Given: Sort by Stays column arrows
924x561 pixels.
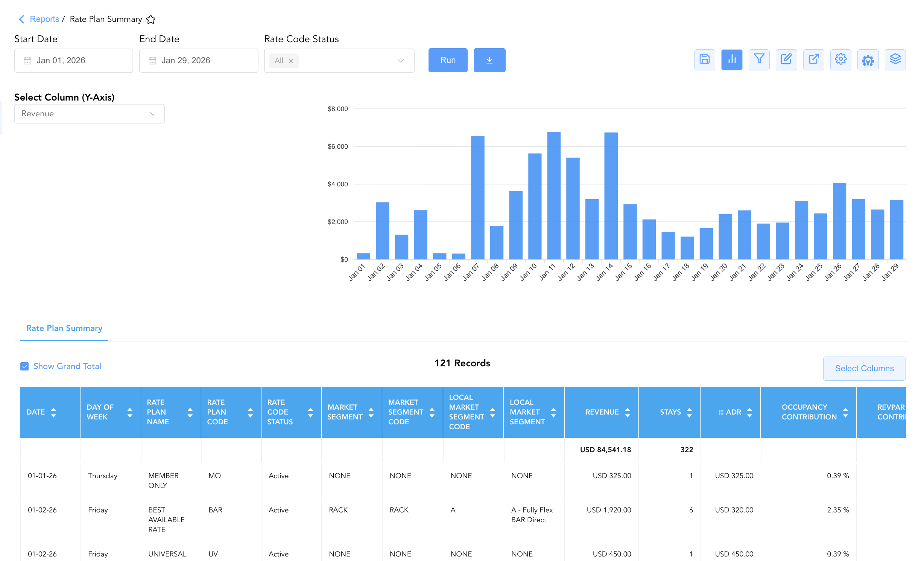Looking at the screenshot, I should pos(689,412).
